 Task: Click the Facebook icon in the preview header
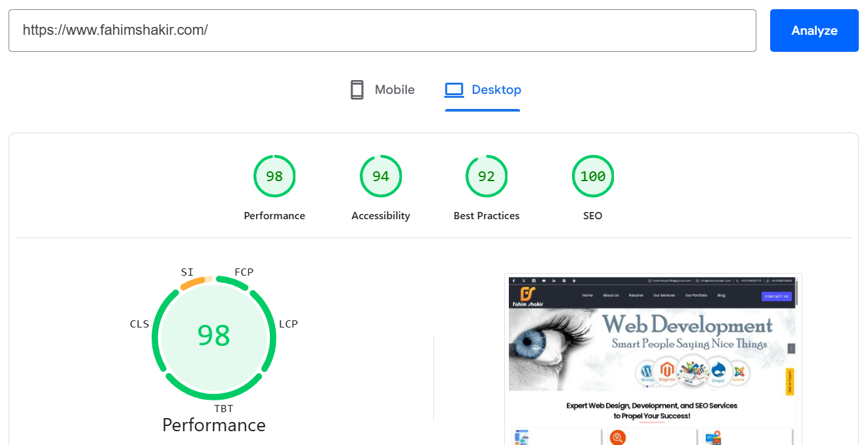[513, 280]
